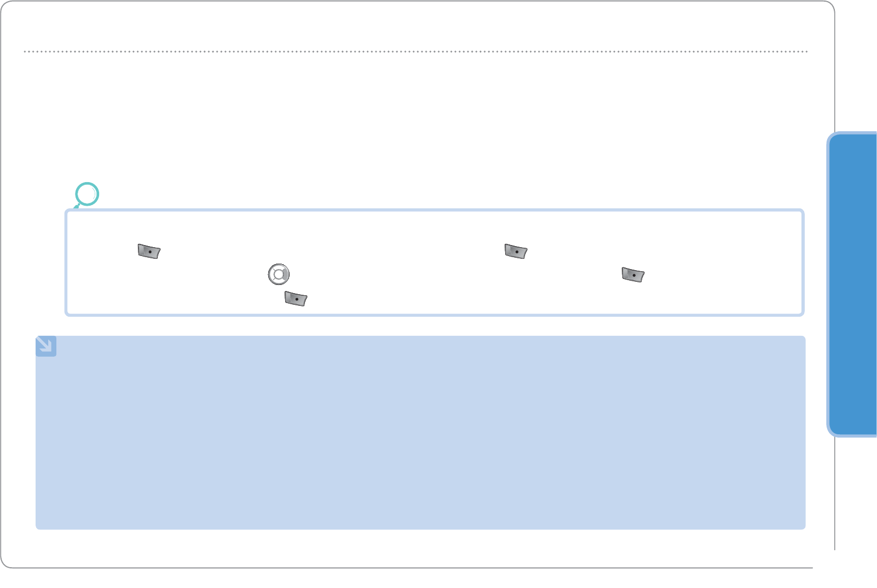The height and width of the screenshot is (588, 877).
Task: Click the soft key icon below the navigation key
Action: (x=296, y=299)
